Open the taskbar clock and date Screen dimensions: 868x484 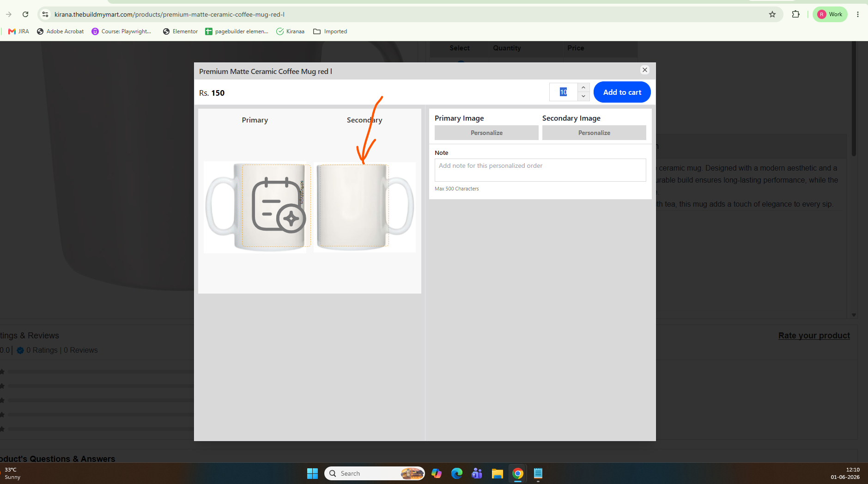(845, 473)
